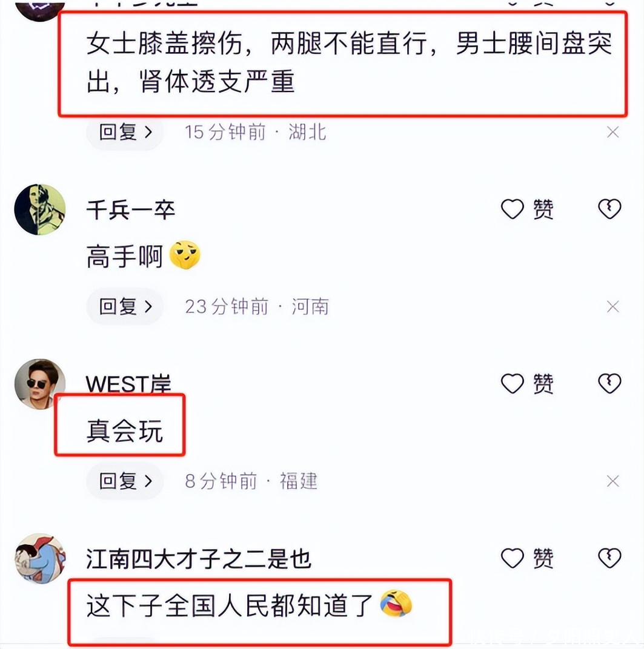Dismiss the Henan comment with X

pyautogui.click(x=613, y=307)
